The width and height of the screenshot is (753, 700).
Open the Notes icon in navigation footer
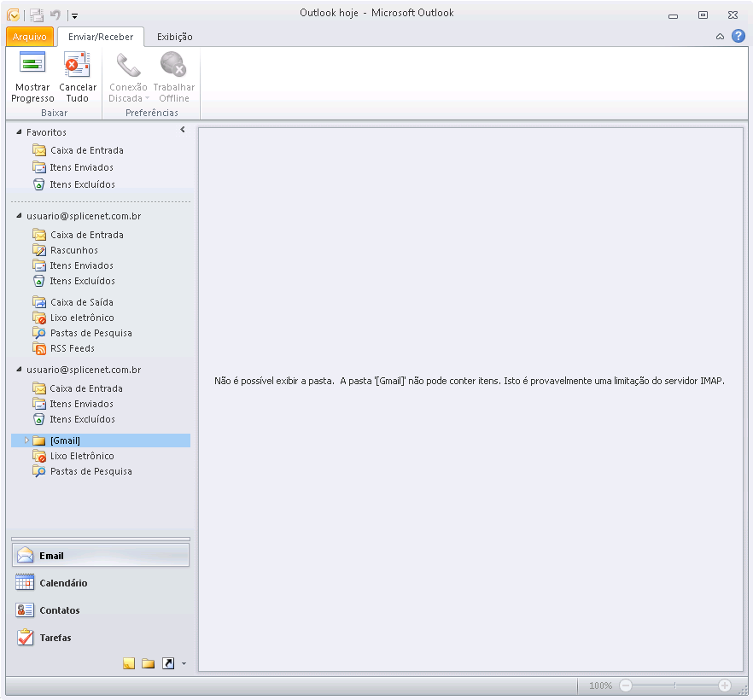[x=129, y=663]
